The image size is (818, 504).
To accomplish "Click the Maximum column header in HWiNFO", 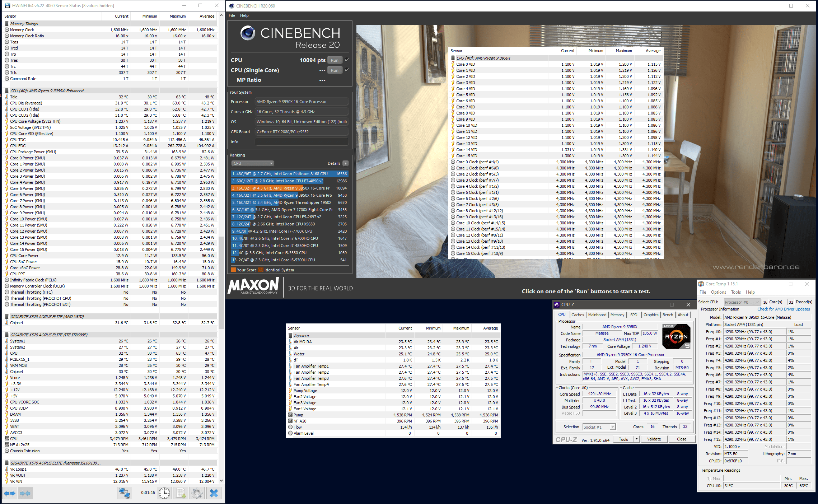I will pos(174,16).
